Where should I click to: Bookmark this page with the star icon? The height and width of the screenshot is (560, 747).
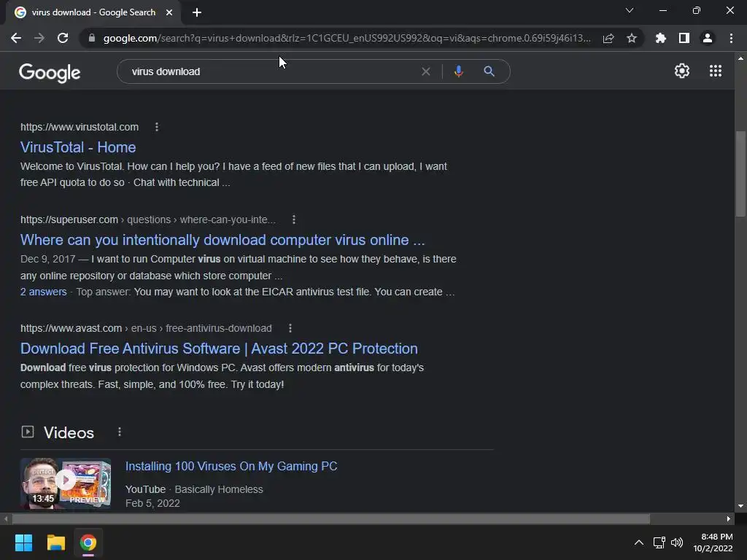tap(632, 38)
